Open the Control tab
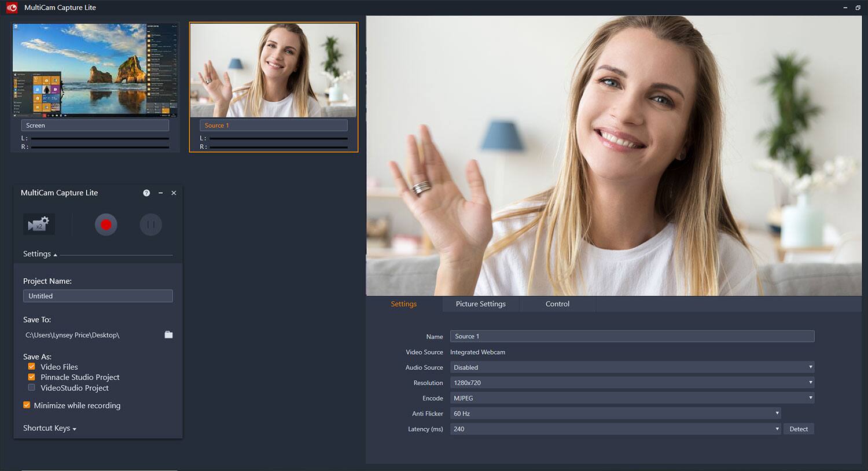The image size is (868, 471). tap(557, 304)
